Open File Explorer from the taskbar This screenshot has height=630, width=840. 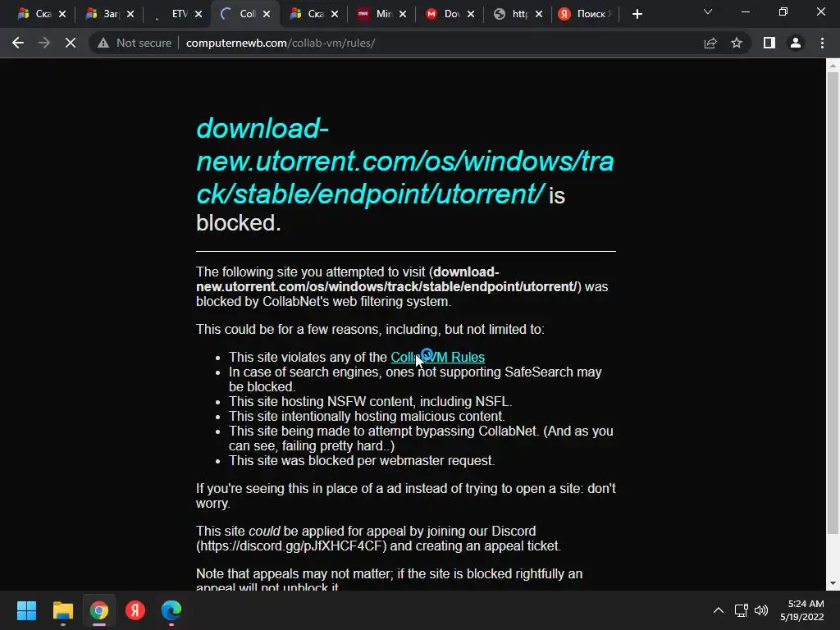[62, 610]
